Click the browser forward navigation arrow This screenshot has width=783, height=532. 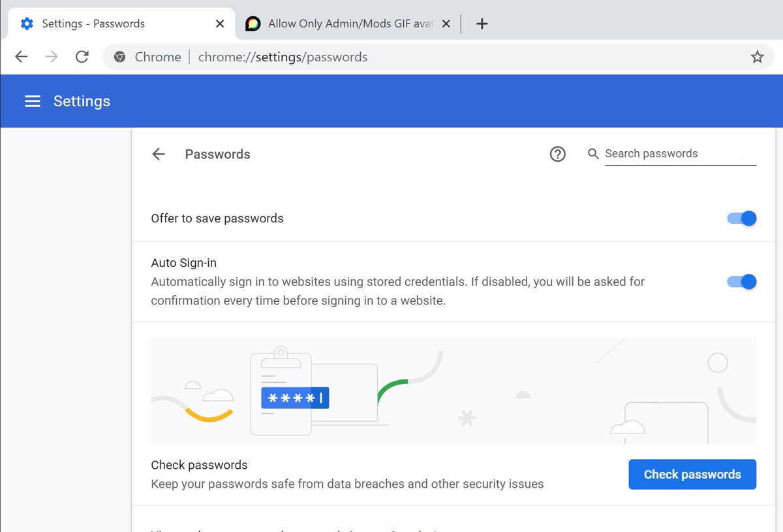tap(52, 57)
